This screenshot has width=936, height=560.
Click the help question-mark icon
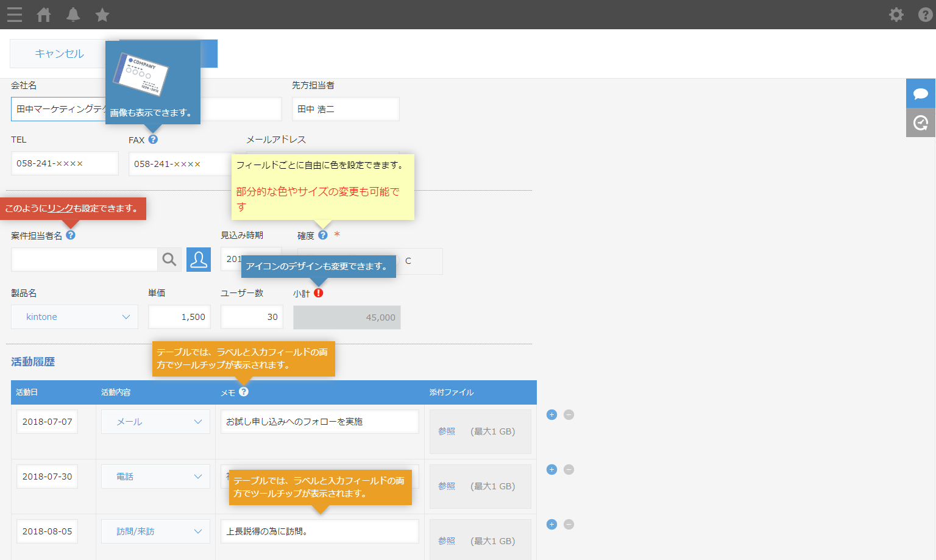coord(925,15)
